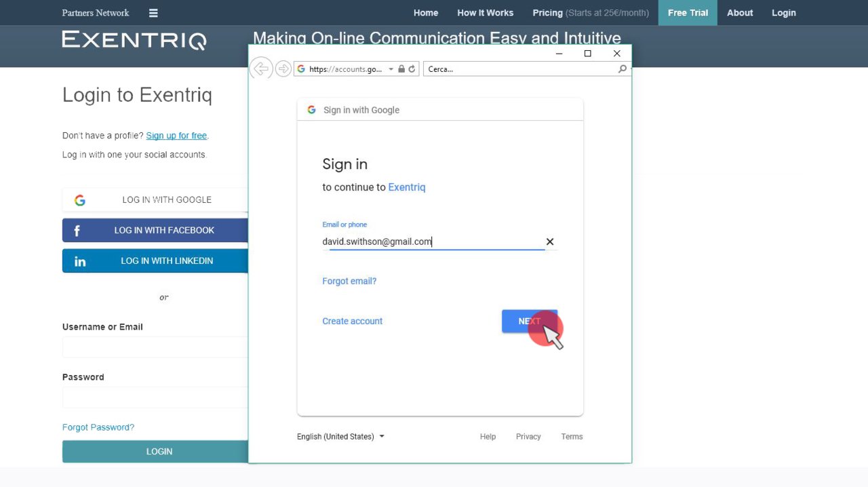The image size is (868, 487).
Task: Select the Free Trial tab
Action: tap(688, 13)
